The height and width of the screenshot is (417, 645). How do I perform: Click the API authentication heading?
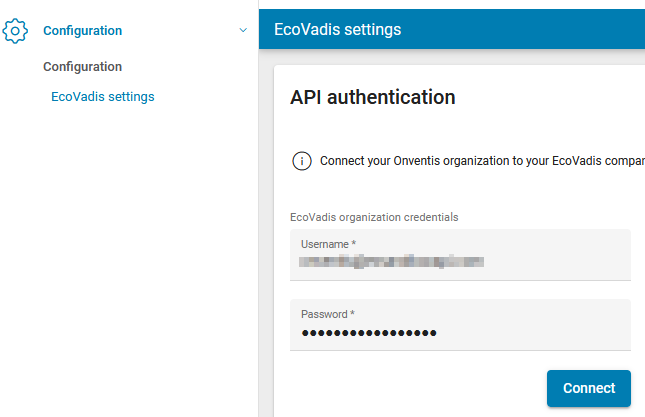[x=372, y=97]
